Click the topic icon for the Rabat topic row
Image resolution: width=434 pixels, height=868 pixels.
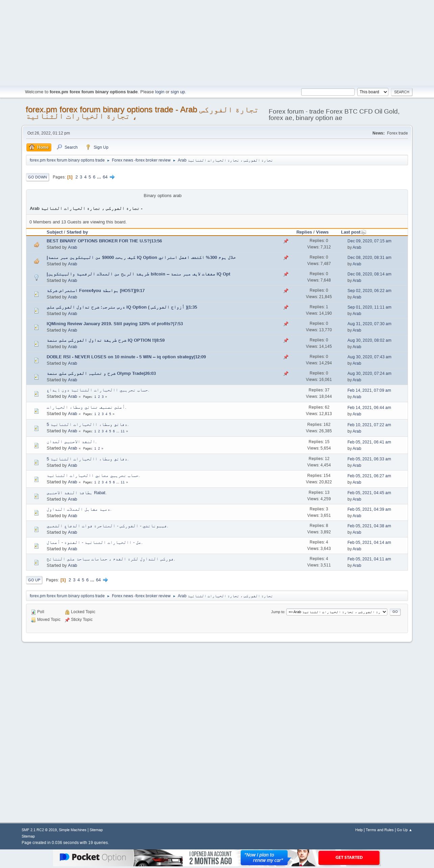coord(37,496)
